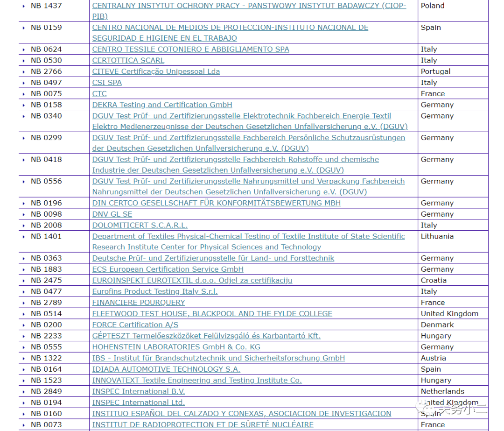Open HOHENSTEIN LABORATORIES GmbH & Co. KG link
Viewport: 504px width, 431px height.
(176, 347)
